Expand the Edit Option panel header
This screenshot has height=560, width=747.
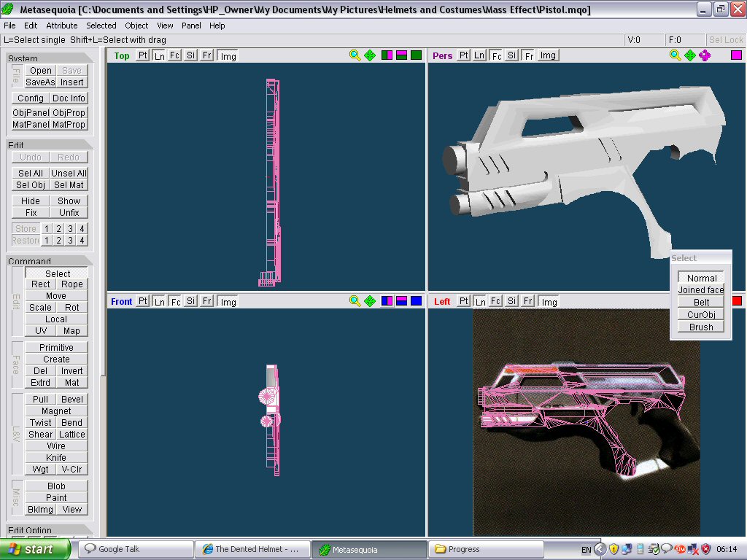coord(50,529)
